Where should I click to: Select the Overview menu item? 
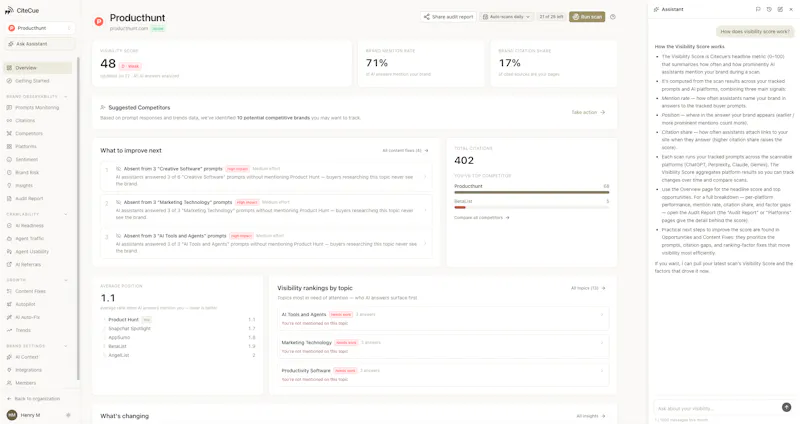pyautogui.click(x=38, y=68)
